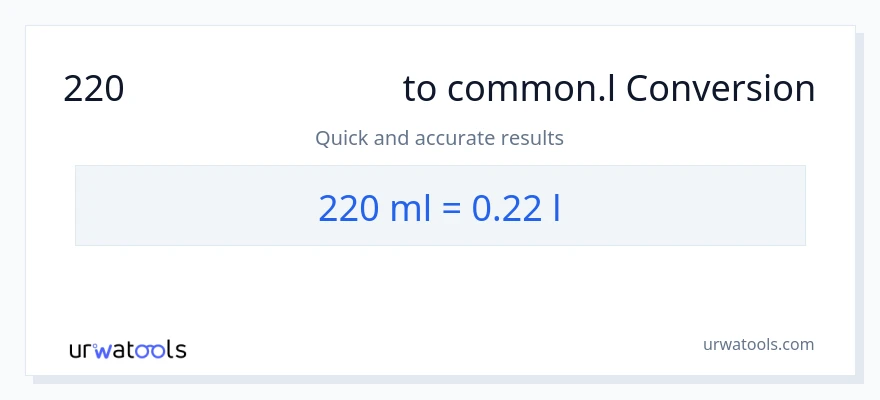Select the 'Quick and accurate results' subtitle
Image resolution: width=880 pixels, height=400 pixels.
439,138
